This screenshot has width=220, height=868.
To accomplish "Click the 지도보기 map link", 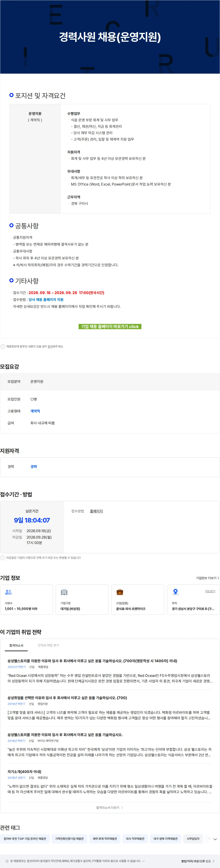I will click(210, 591).
